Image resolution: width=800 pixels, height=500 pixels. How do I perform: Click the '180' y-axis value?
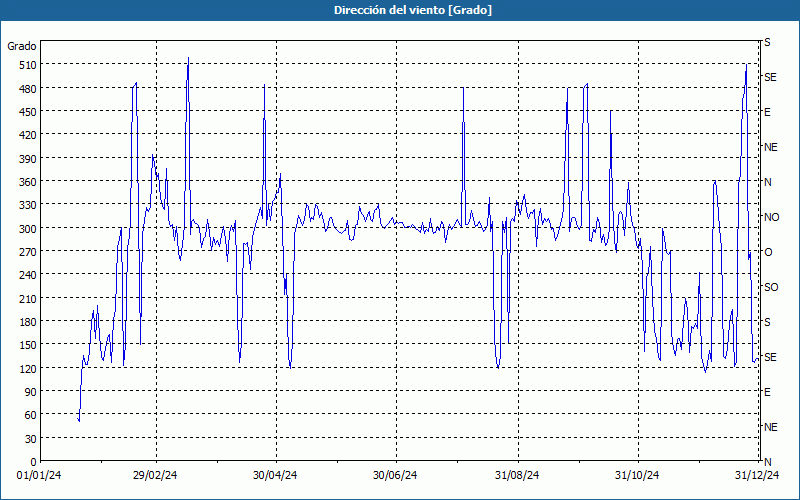tap(27, 322)
